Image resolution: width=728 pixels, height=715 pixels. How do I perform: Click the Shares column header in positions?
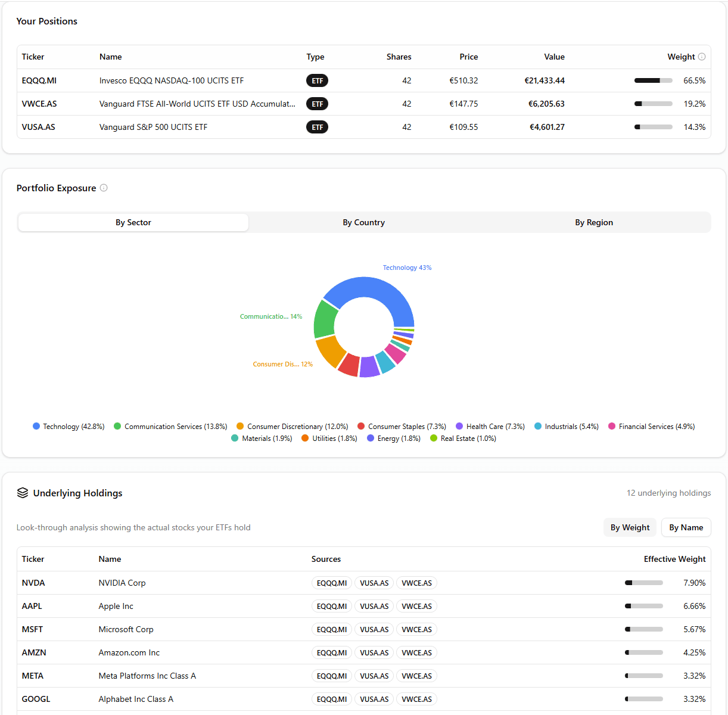pos(399,57)
